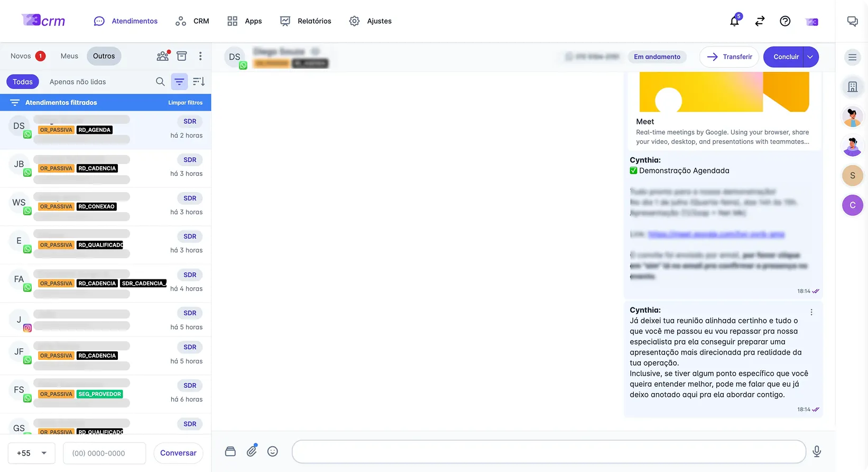Open the Ajustes menu
Image resolution: width=868 pixels, height=472 pixels.
[371, 21]
